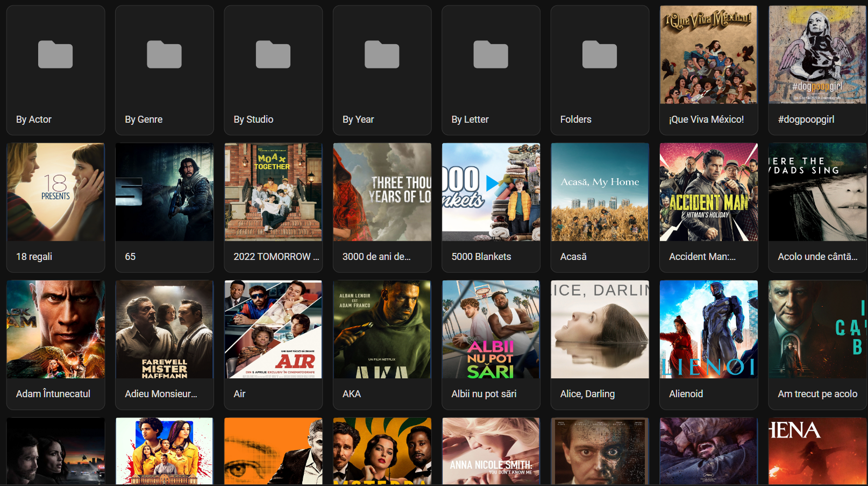Viewport: 868px width, 486px height.
Task: Click the '¡Que Viva México!' title
Action: (707, 119)
